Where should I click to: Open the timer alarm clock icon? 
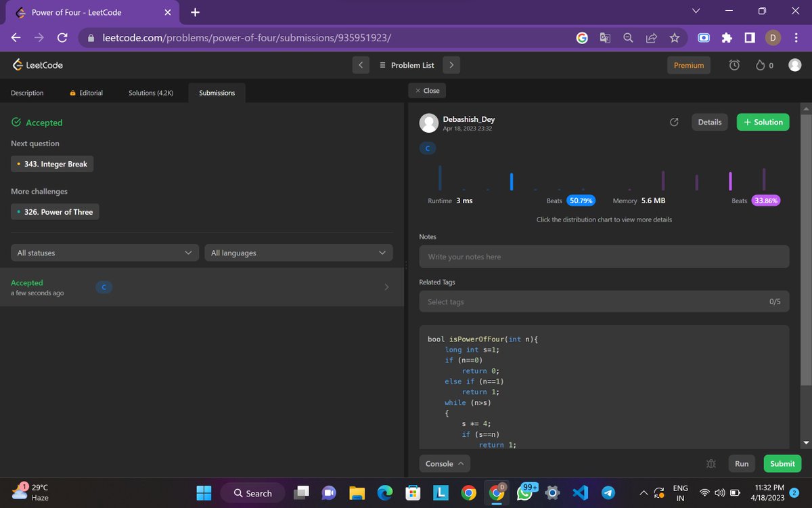click(x=734, y=65)
